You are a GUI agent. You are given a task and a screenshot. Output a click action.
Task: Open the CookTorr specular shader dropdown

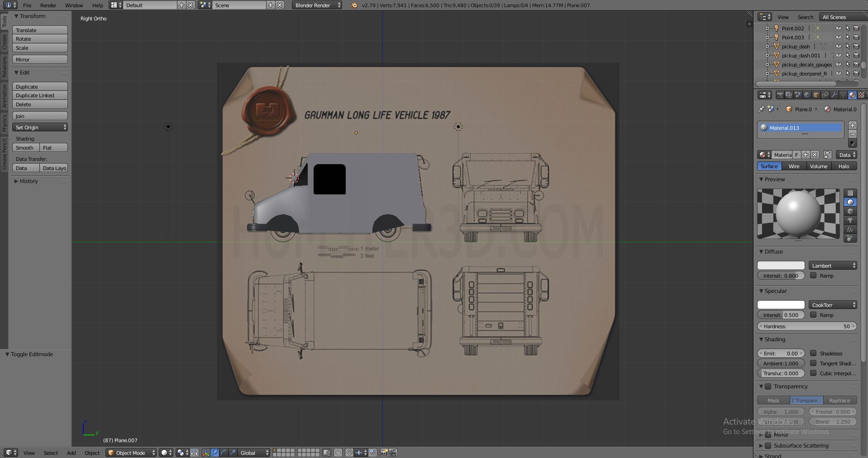click(x=833, y=305)
